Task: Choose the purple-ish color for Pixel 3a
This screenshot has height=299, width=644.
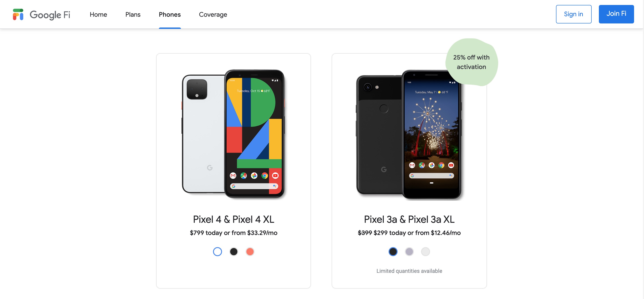Action: click(x=409, y=252)
